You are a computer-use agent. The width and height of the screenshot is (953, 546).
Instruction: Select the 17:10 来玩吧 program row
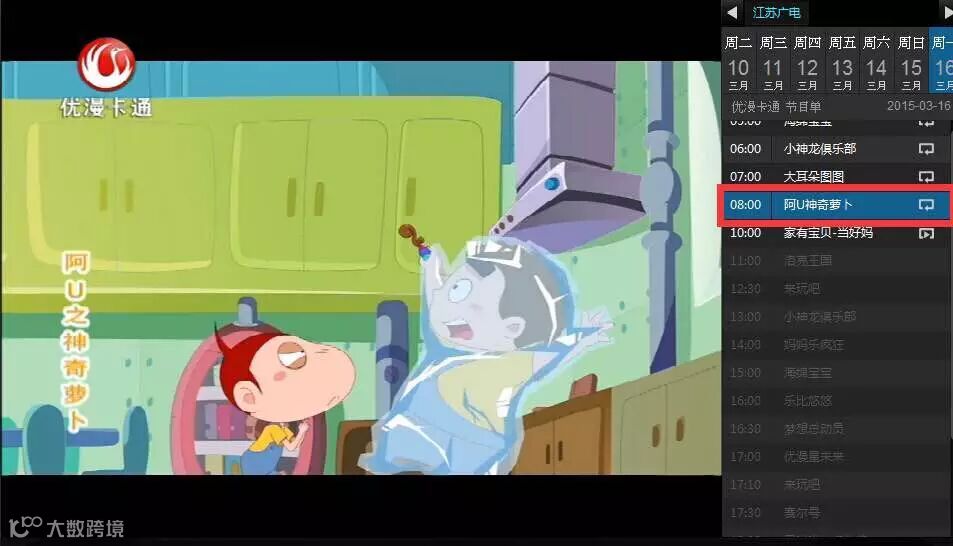(836, 485)
